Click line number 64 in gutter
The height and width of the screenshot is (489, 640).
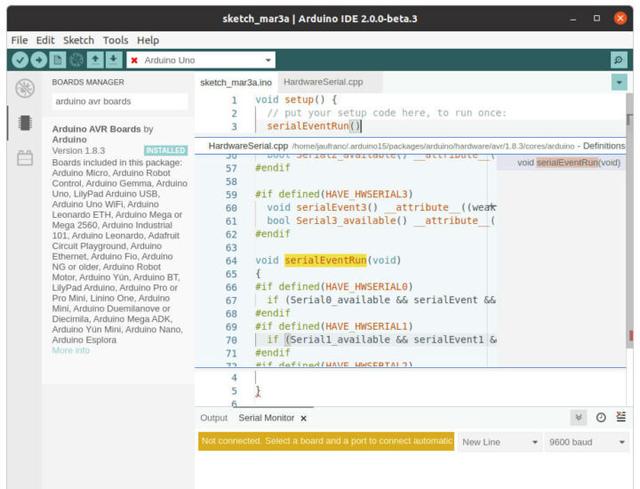pyautogui.click(x=231, y=260)
